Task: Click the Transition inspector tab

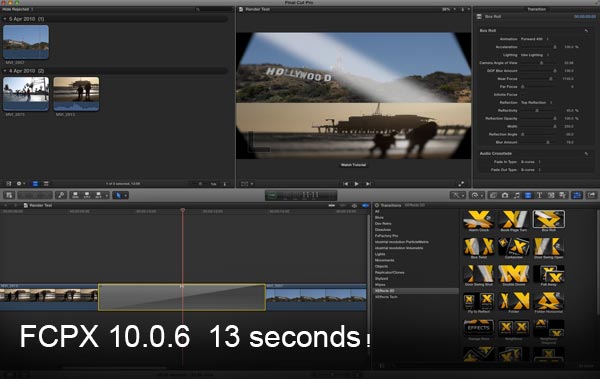Action: click(x=536, y=9)
